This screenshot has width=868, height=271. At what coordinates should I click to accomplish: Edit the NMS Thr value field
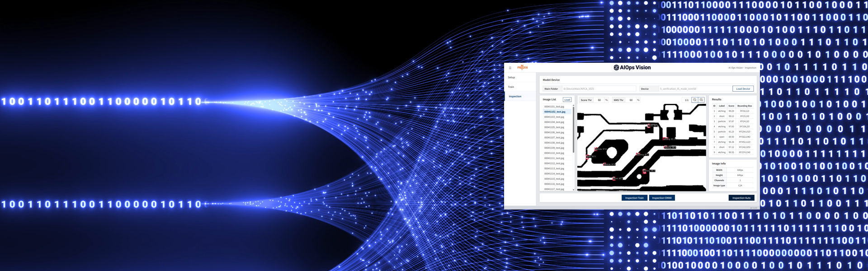[x=631, y=100]
